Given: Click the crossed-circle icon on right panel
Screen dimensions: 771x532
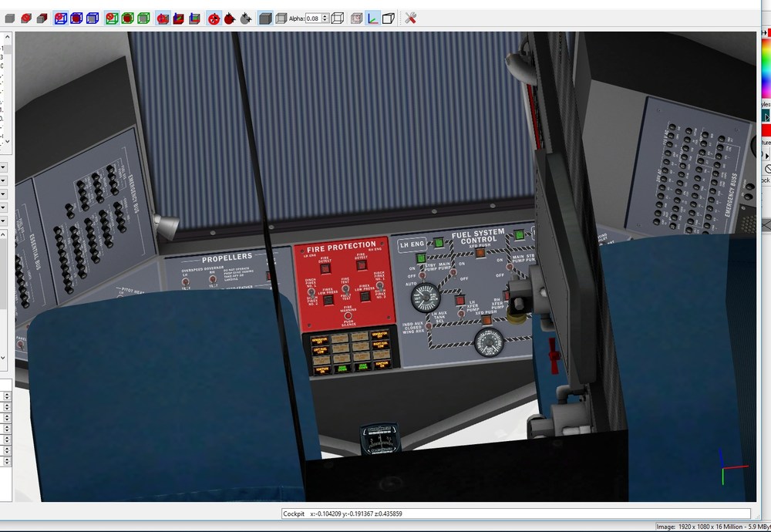Looking at the screenshot, I should [768, 169].
